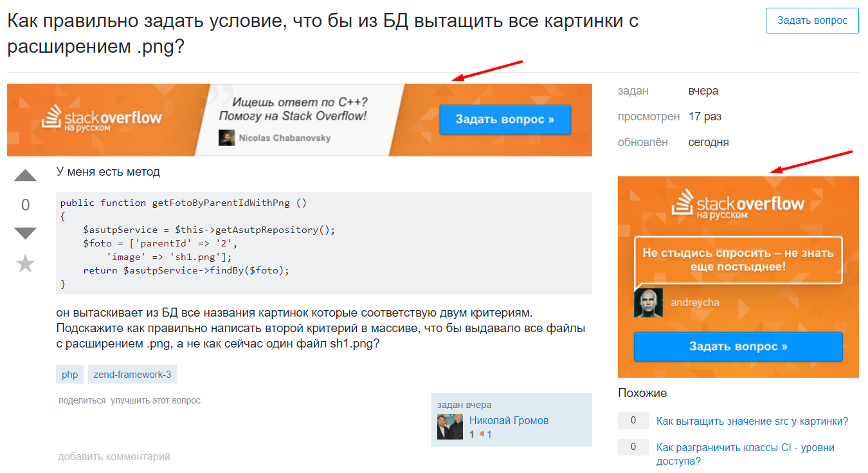Screen dimensions: 868x473
Task: Click the Похожие section heading
Action: tap(642, 393)
